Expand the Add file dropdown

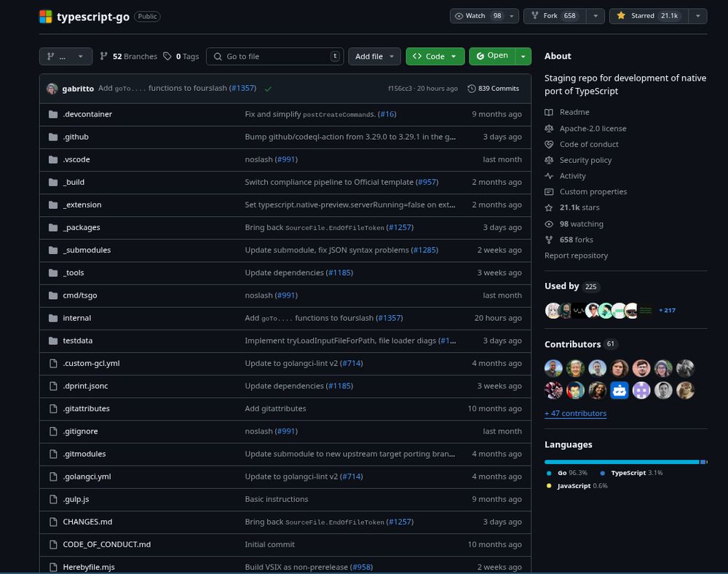(x=374, y=57)
